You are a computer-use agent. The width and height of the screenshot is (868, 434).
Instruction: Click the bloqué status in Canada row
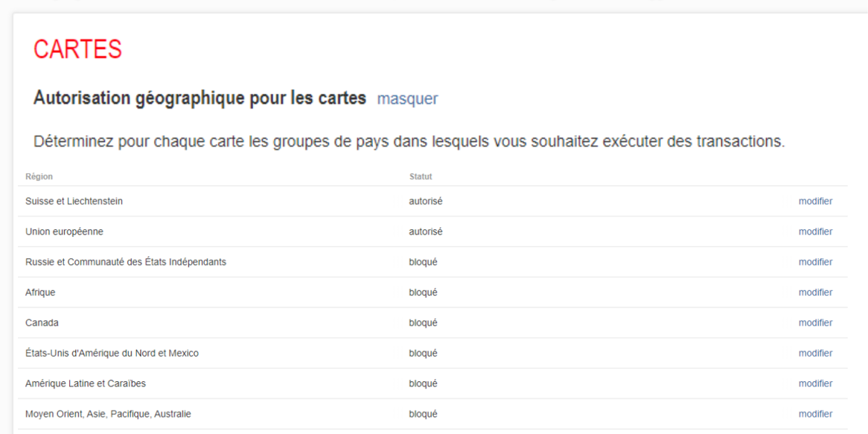(x=424, y=323)
